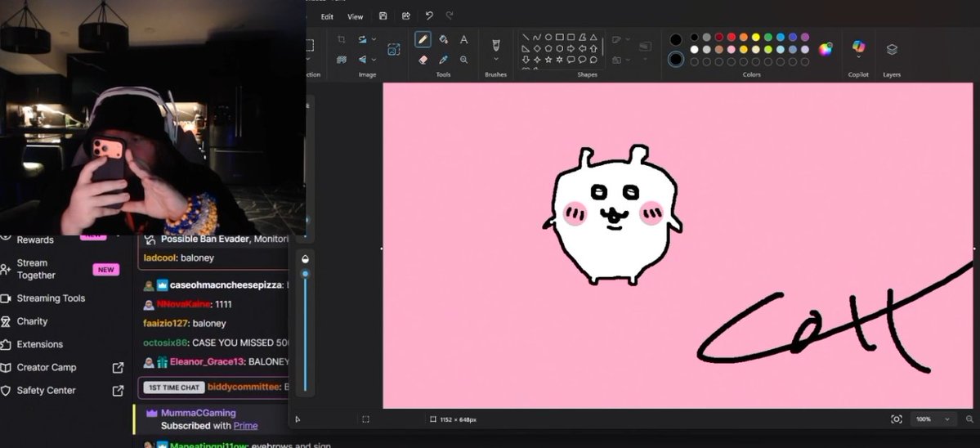This screenshot has width=980, height=448.
Task: Select the Color 1 primary circle
Action: point(676,39)
